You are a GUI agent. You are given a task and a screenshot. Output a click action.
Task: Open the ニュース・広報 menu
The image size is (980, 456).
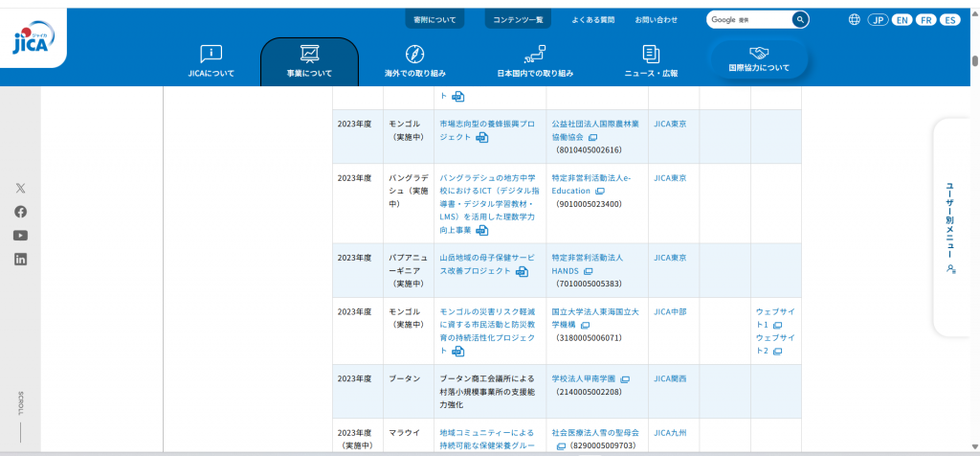coord(651,61)
